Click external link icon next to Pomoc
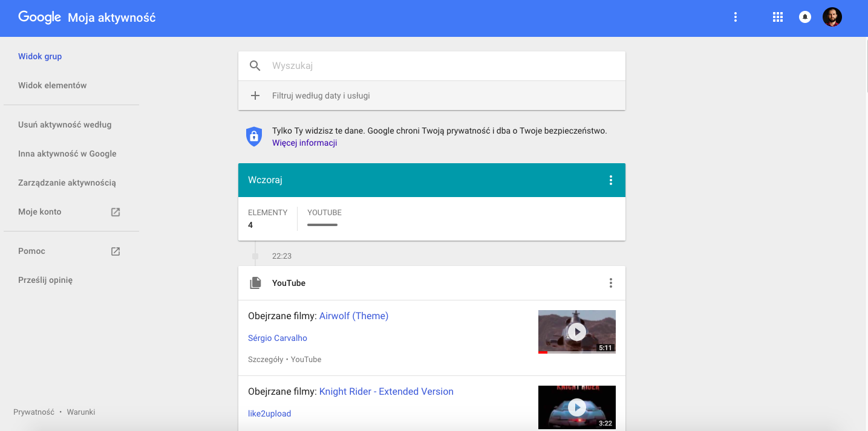This screenshot has width=868, height=431. click(116, 251)
